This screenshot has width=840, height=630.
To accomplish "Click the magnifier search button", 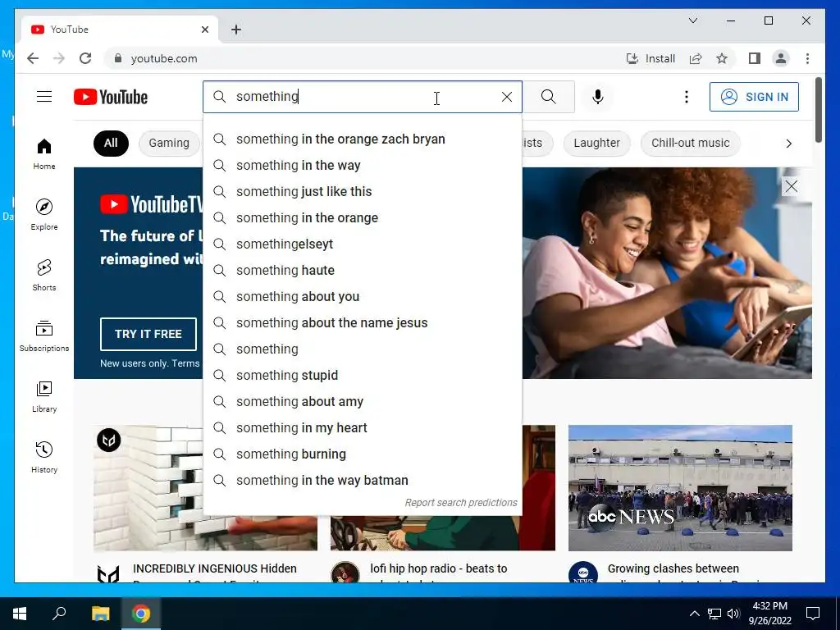I will [x=548, y=97].
